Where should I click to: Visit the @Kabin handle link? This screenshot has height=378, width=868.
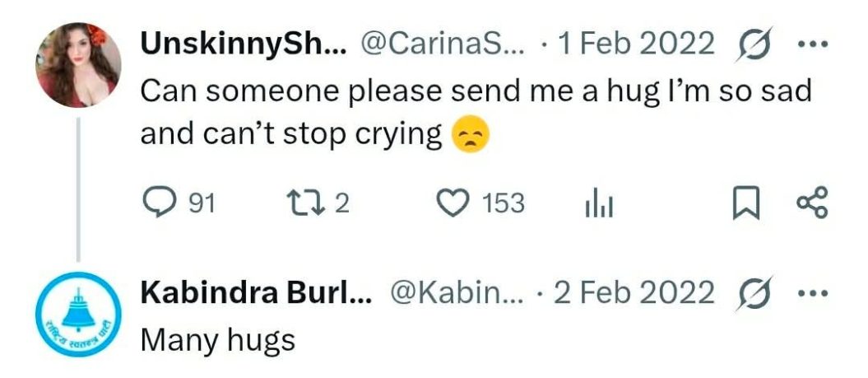tap(455, 292)
